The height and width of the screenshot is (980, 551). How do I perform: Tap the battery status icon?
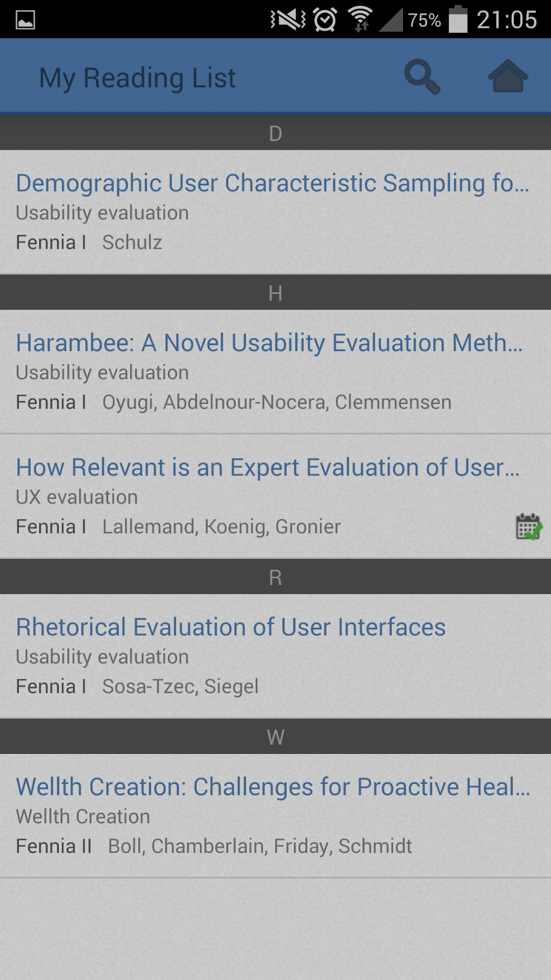(458, 19)
